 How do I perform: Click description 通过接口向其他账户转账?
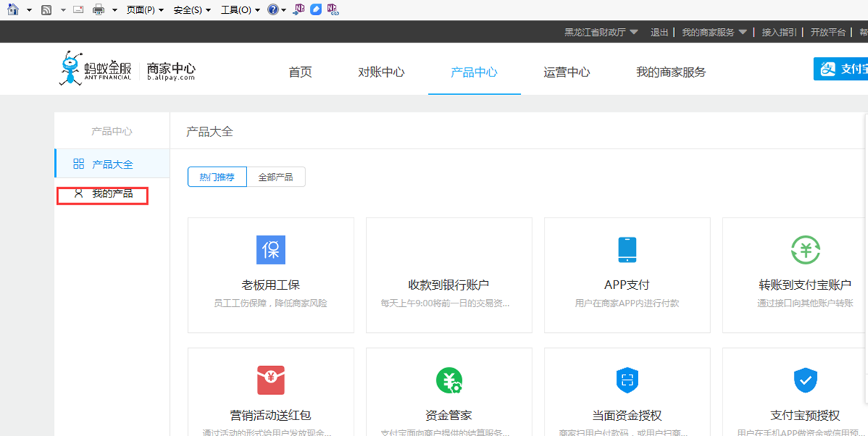(x=805, y=303)
